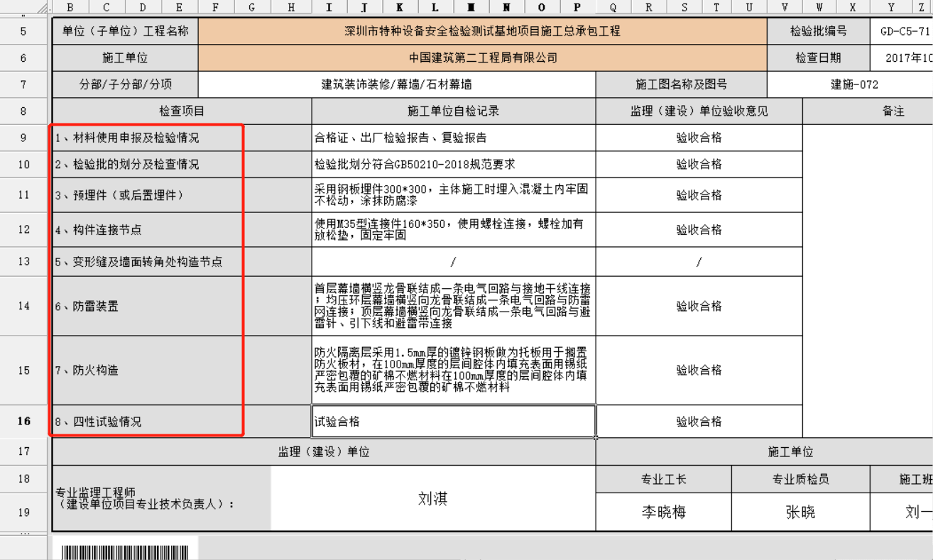The height and width of the screenshot is (560, 933).
Task: Select the name cell '刘淇'
Action: (x=433, y=498)
